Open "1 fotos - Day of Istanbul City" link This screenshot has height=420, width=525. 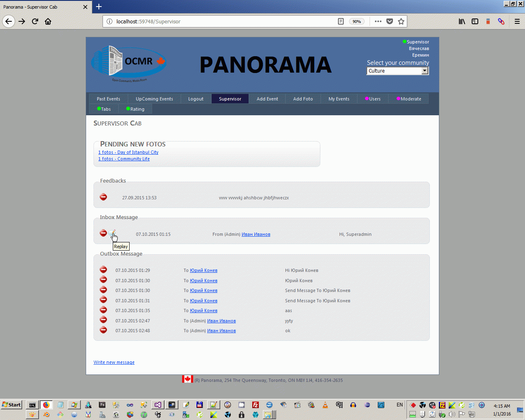(x=128, y=152)
